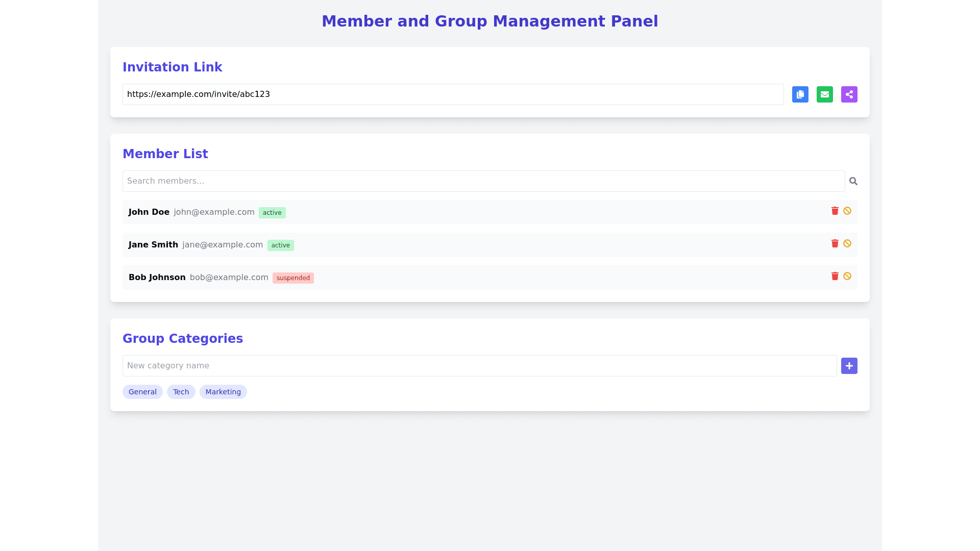This screenshot has height=551, width=980.
Task: Share invitation link with purple share button
Action: point(849,94)
